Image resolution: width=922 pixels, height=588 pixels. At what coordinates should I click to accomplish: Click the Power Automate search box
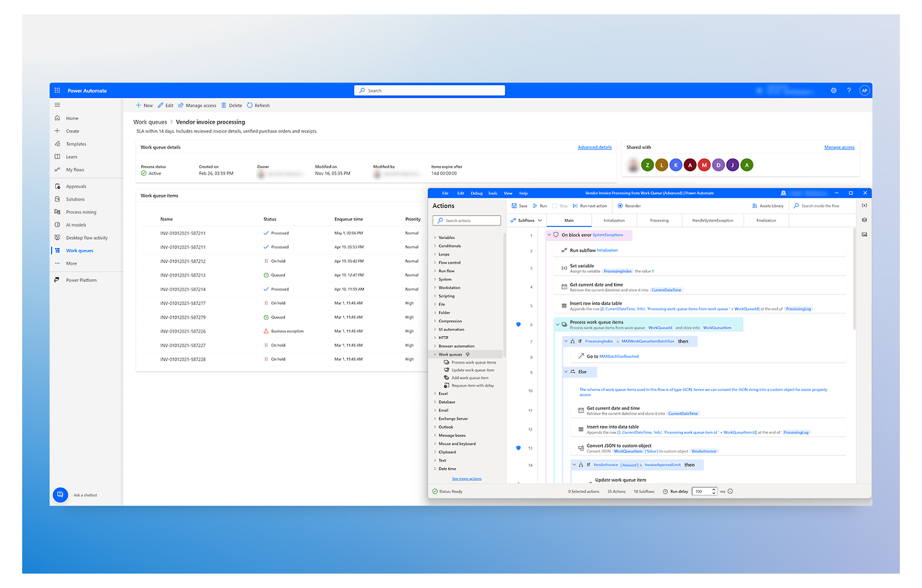coord(429,90)
